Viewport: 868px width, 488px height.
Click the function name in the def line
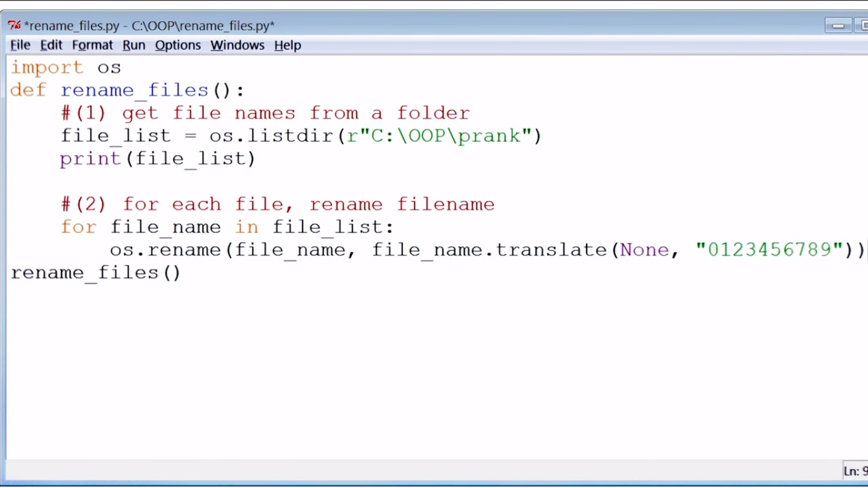pos(134,90)
